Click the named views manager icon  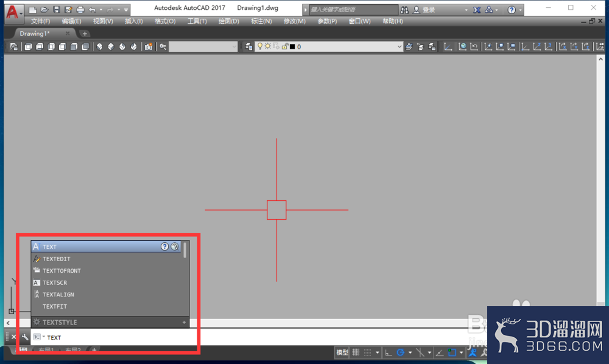(x=14, y=47)
